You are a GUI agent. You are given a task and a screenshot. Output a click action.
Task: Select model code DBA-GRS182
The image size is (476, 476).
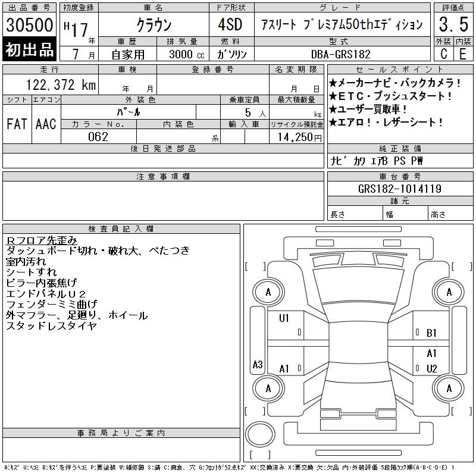[x=340, y=54]
